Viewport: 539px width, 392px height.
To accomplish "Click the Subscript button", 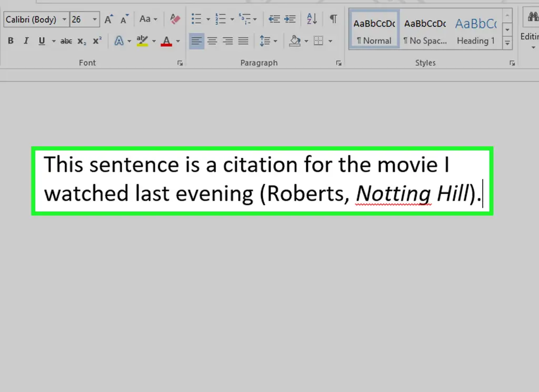I will [82, 41].
